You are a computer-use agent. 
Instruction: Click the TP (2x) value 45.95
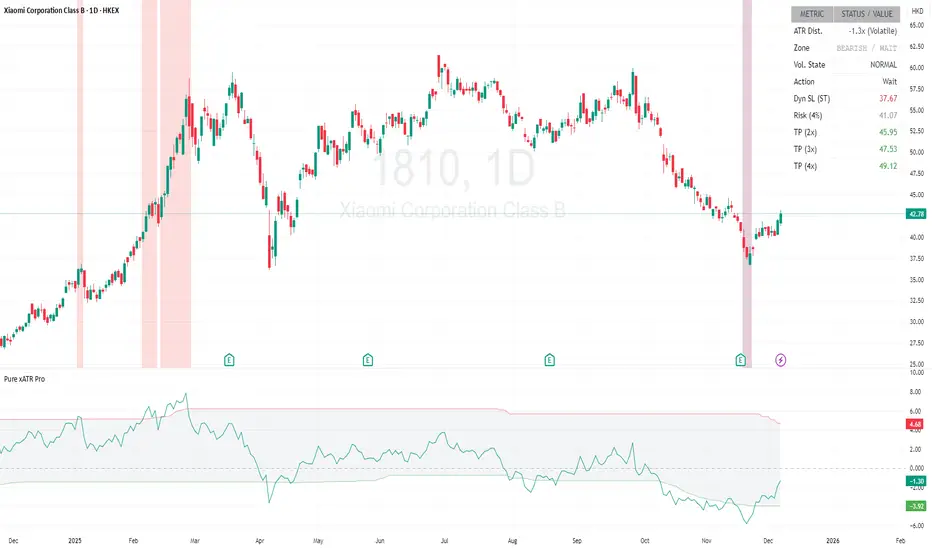tap(886, 132)
